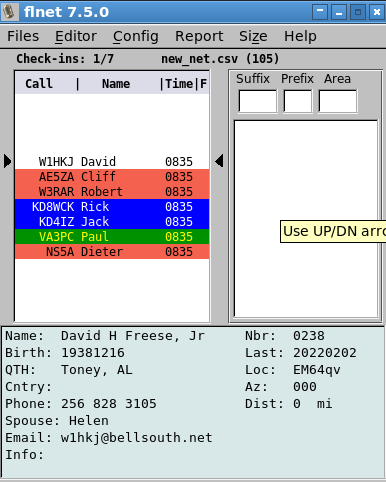Screen dimensions: 386x482
Task: Click the left-pointing arrow beside W1HKJ row
Action: [219, 161]
